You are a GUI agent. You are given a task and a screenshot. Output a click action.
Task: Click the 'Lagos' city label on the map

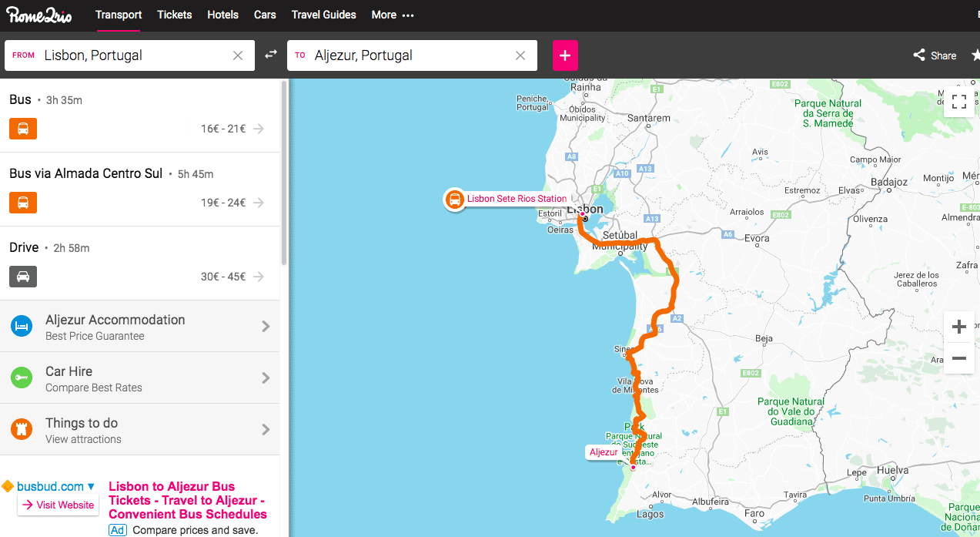pos(651,514)
